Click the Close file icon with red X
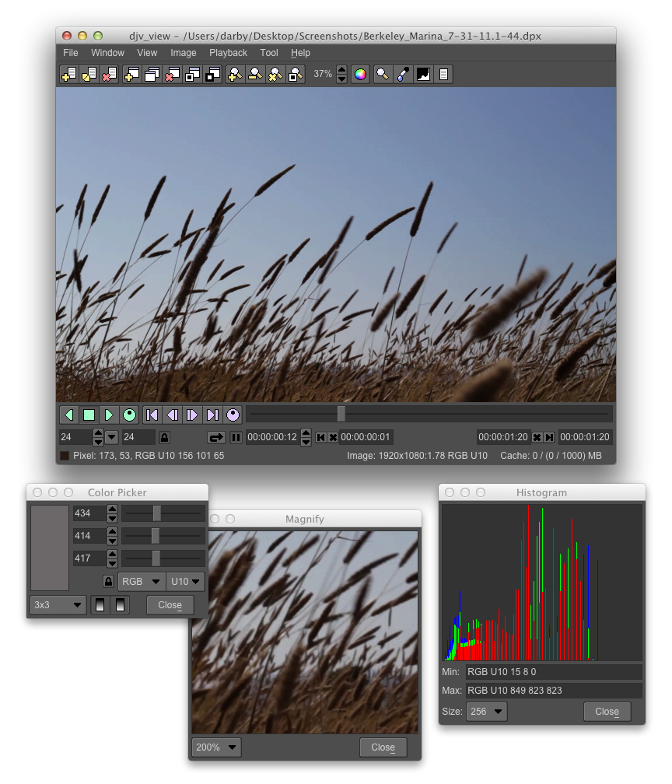This screenshot has width=672, height=784. click(109, 75)
